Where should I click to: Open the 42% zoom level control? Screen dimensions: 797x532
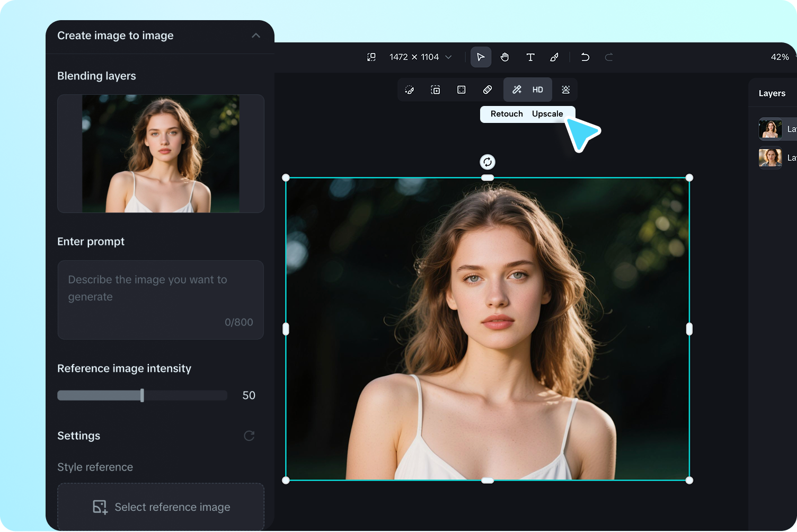click(780, 57)
